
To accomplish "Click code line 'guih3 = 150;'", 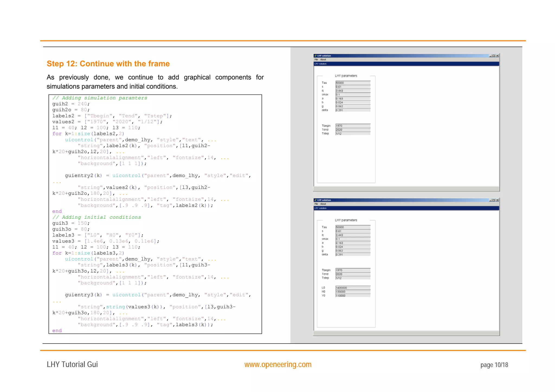I will (x=71, y=223).
